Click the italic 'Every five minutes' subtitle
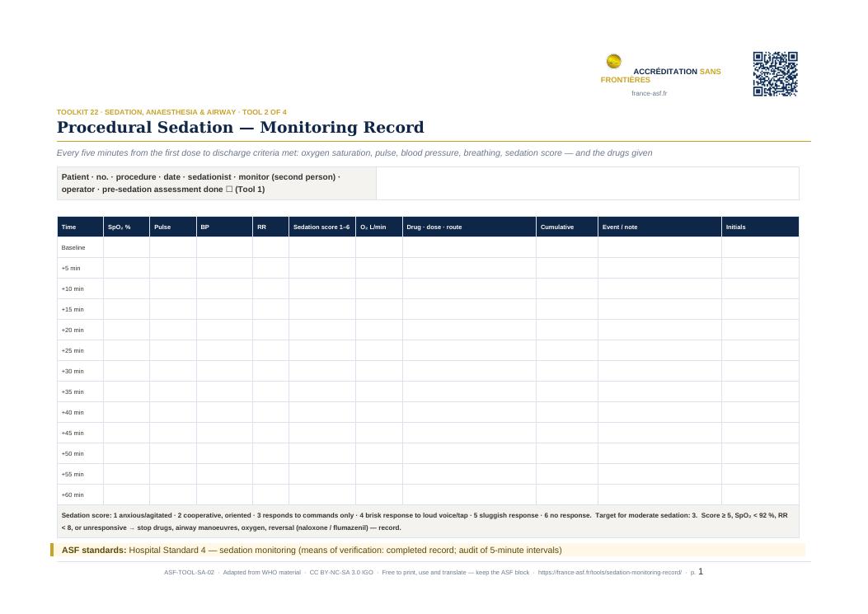Image resolution: width=868 pixels, height=614 pixels. point(354,152)
